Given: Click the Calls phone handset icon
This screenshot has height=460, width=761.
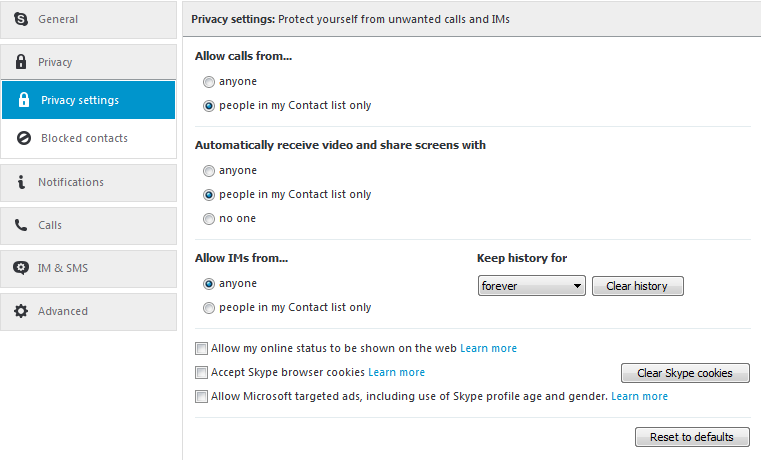Looking at the screenshot, I should tap(21, 225).
